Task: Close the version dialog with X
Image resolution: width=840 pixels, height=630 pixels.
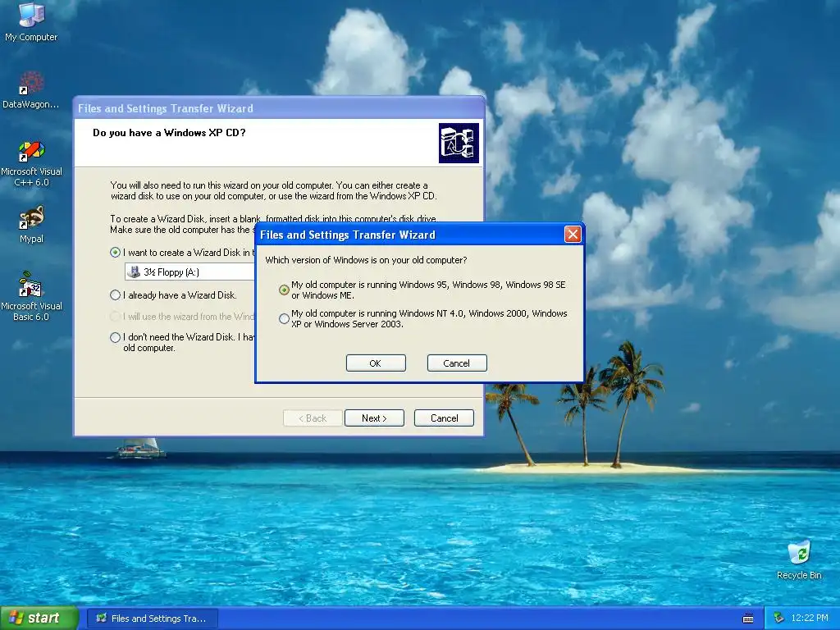Action: (573, 235)
